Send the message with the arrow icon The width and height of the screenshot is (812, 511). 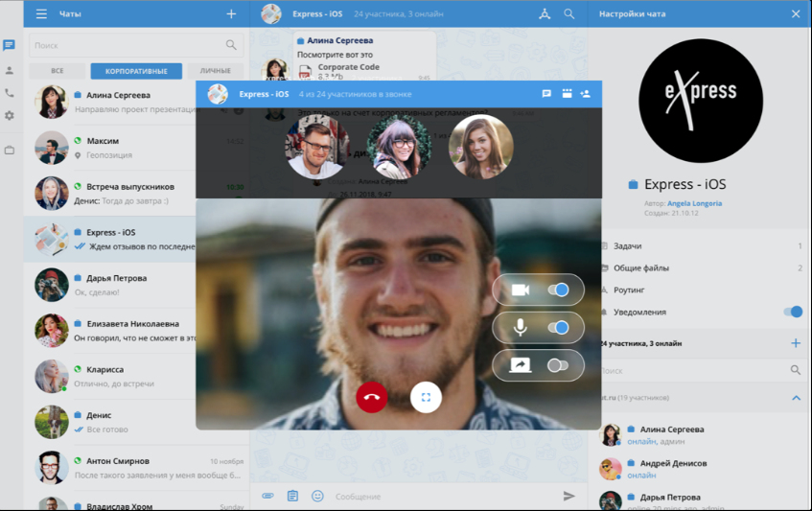point(568,496)
